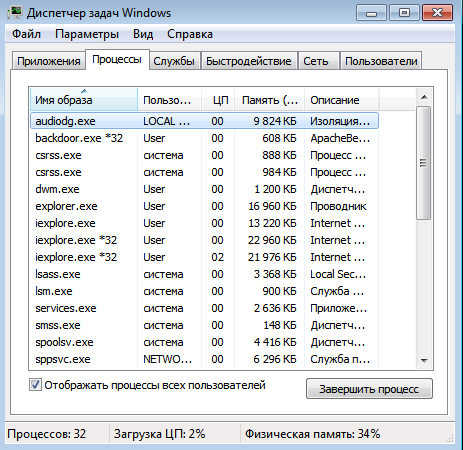
Task: Select the backdoor.exe *32 process row
Action: click(x=204, y=138)
